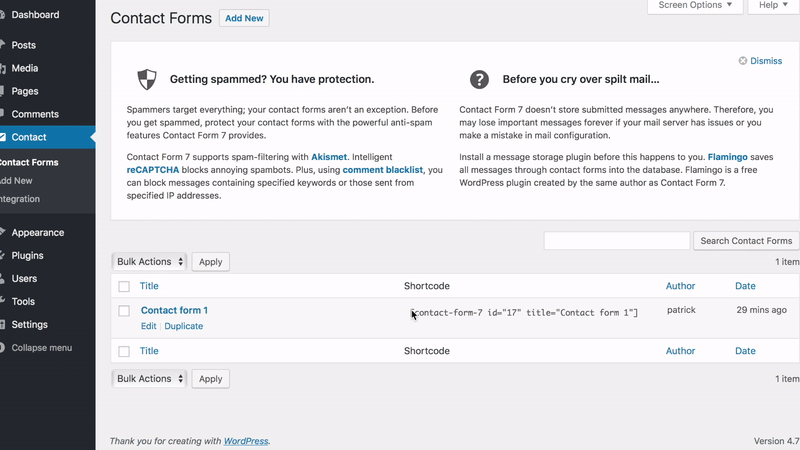Expand the Screen Options panel
The image size is (800, 450).
[x=695, y=5]
